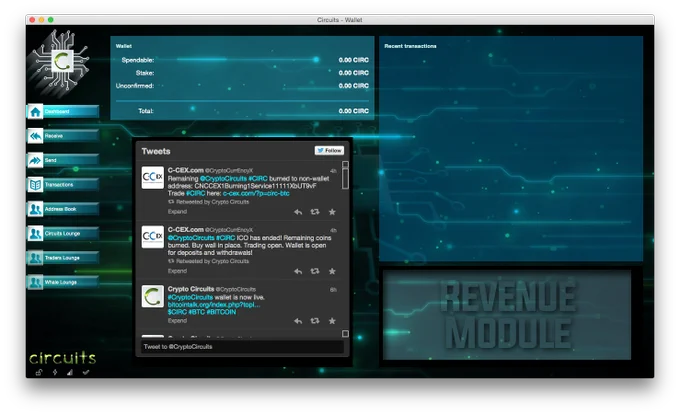
Task: Open the bitcointalk.org link in tweet
Action: [214, 305]
